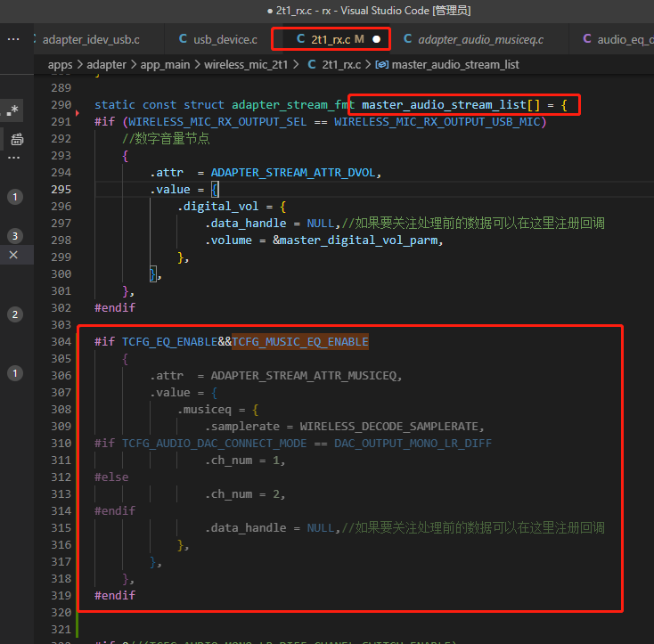
Task: Toggle the regular expression search option
Action: pos(13,110)
